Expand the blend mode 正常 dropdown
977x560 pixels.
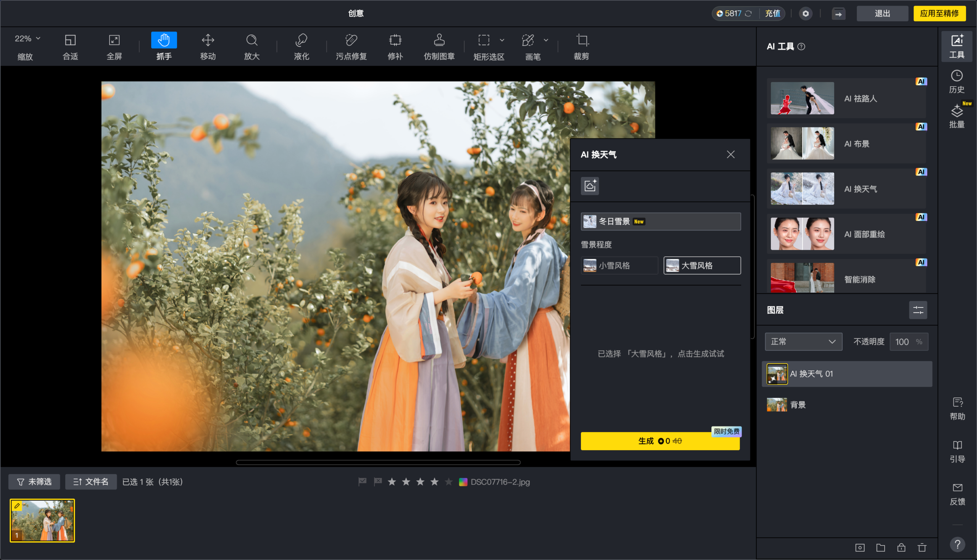pos(803,341)
